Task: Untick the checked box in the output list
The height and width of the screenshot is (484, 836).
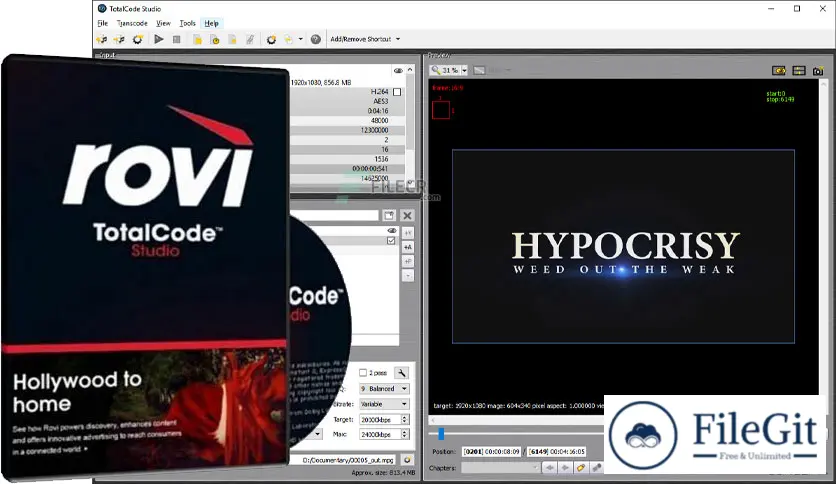Action: [x=391, y=241]
